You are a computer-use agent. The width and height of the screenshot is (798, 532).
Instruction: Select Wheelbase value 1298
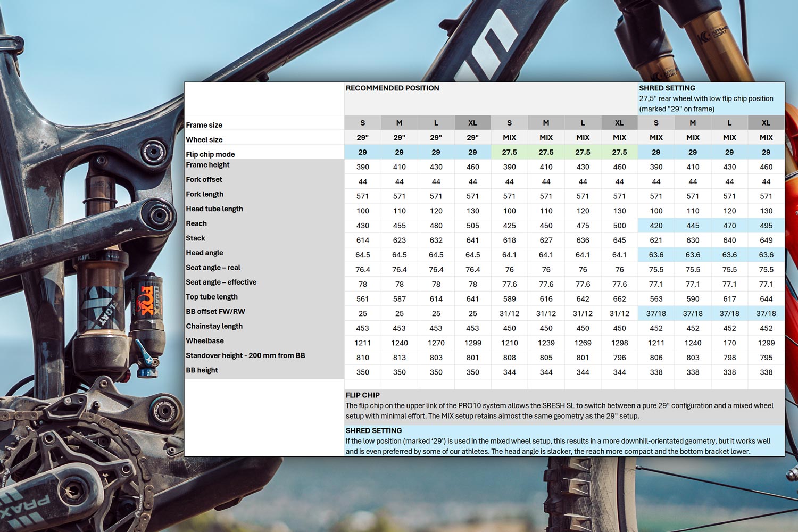(620, 343)
